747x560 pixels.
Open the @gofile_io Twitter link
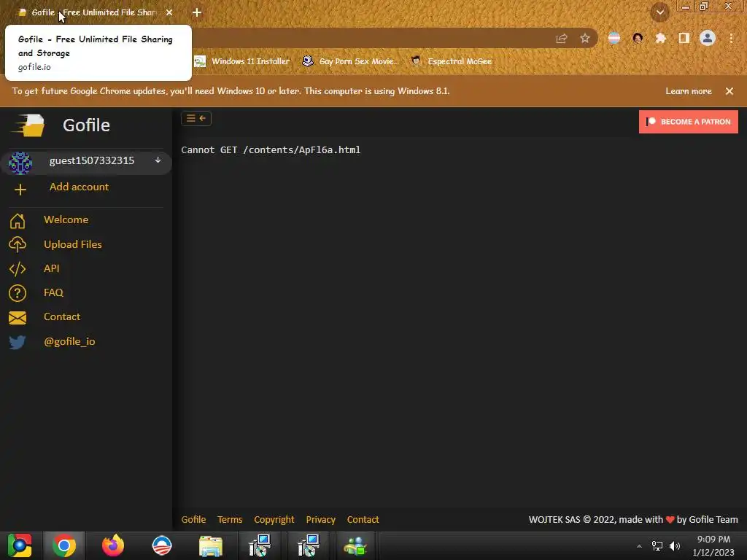click(x=69, y=341)
